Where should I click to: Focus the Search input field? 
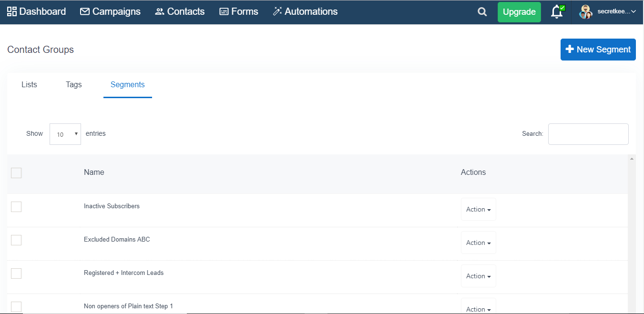(x=588, y=134)
